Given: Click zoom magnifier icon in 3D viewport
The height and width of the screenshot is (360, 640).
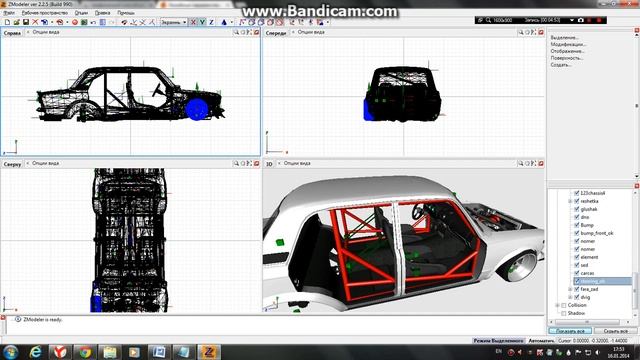Looking at the screenshot, I should click(520, 163).
